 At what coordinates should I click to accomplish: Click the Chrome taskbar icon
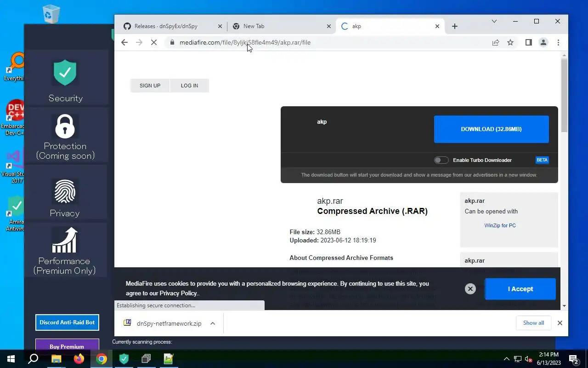102,359
